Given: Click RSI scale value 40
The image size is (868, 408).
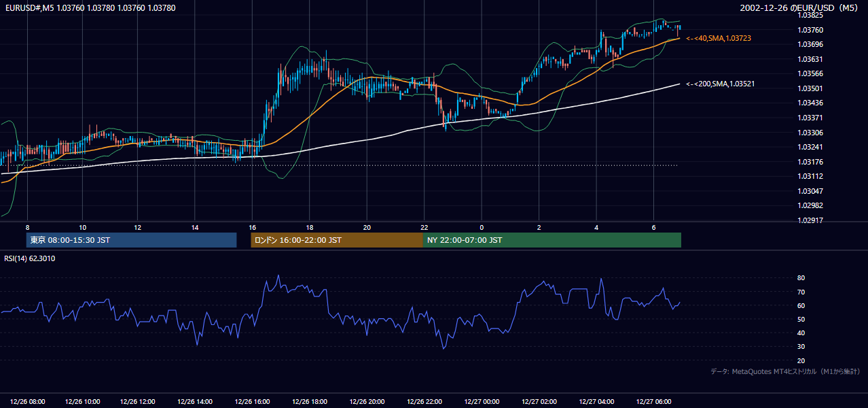Looking at the screenshot, I should click(801, 333).
